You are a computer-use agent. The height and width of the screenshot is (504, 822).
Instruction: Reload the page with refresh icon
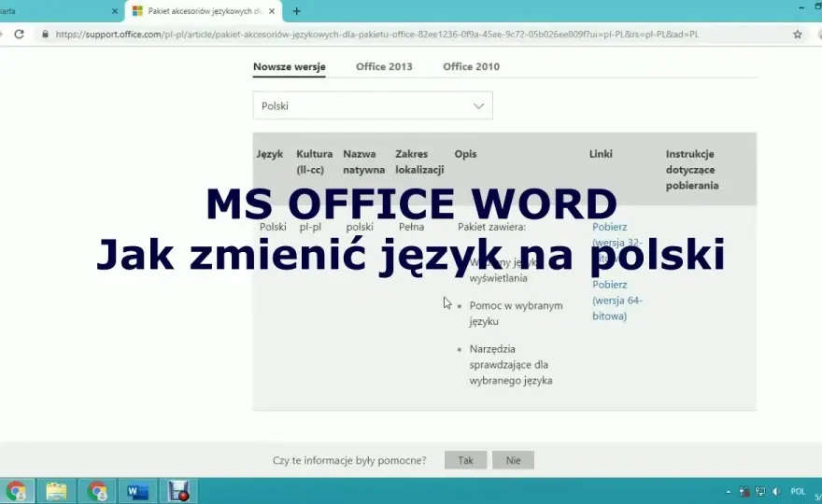pos(20,34)
